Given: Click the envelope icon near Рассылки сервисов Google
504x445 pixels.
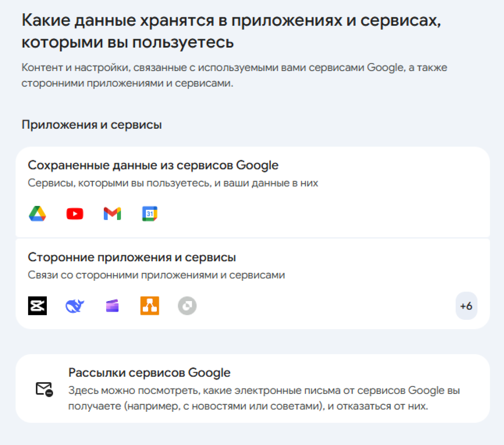Looking at the screenshot, I should coord(43,390).
